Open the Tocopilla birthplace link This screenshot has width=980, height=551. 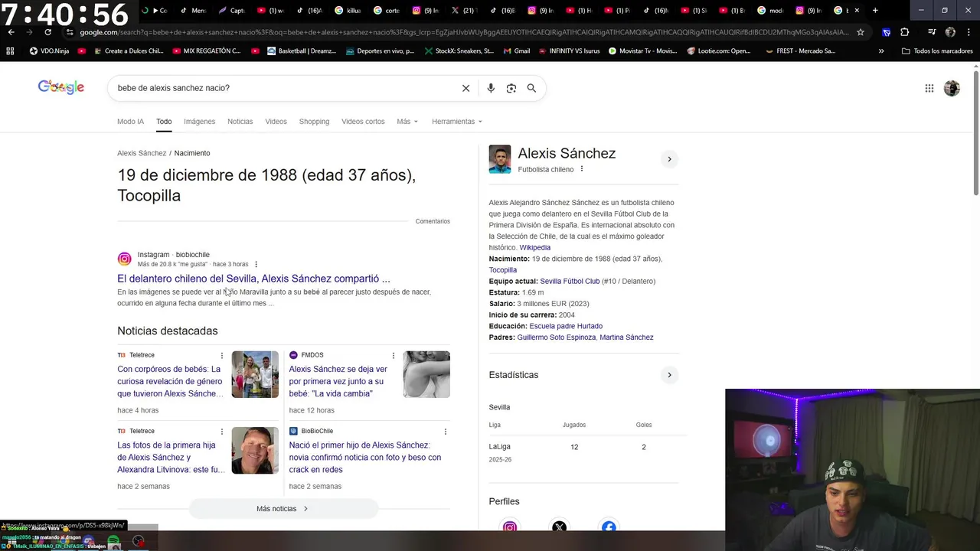[503, 270]
